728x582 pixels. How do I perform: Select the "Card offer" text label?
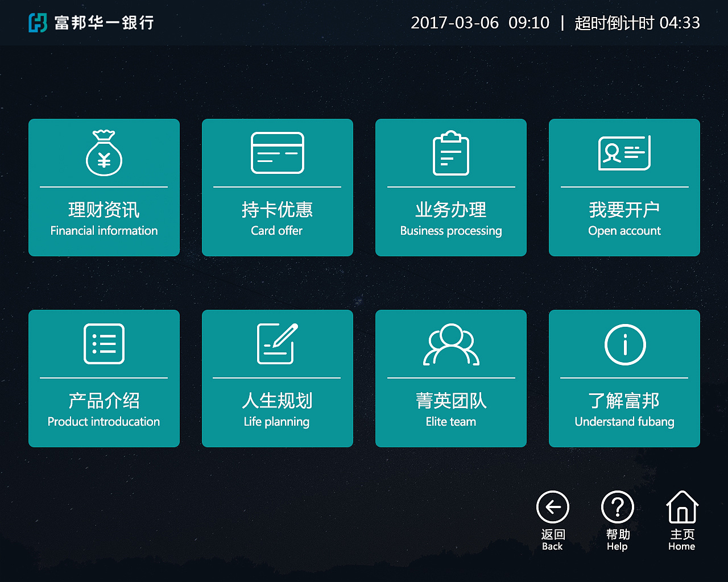(277, 231)
